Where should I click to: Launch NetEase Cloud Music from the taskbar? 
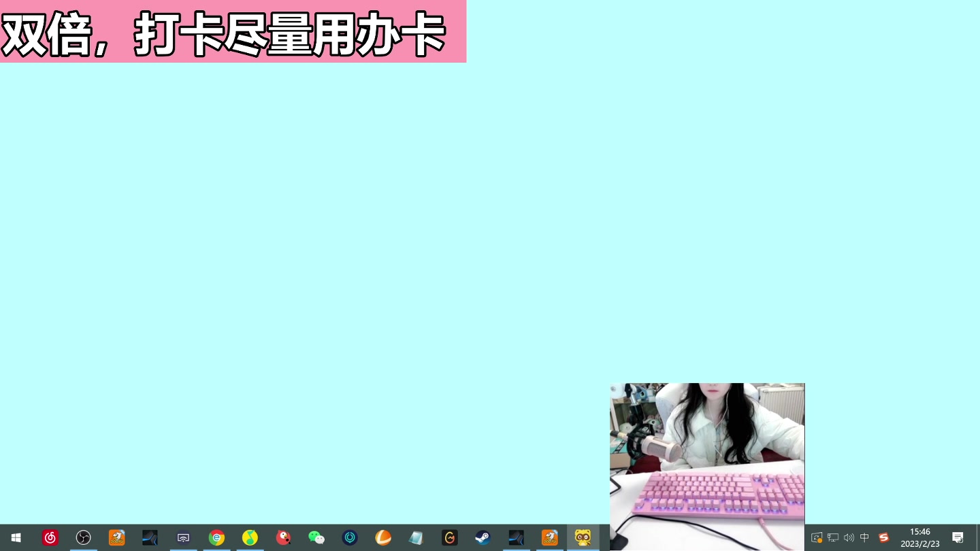tap(50, 537)
